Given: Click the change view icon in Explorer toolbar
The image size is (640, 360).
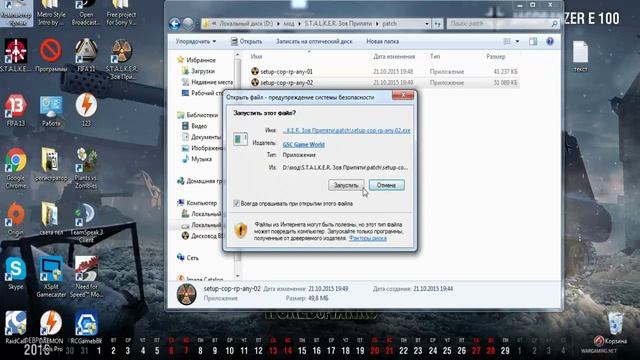Looking at the screenshot, I should pos(507,42).
